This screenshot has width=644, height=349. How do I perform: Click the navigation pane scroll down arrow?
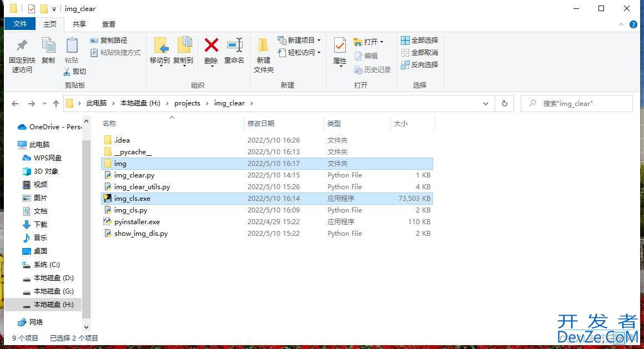(86, 327)
